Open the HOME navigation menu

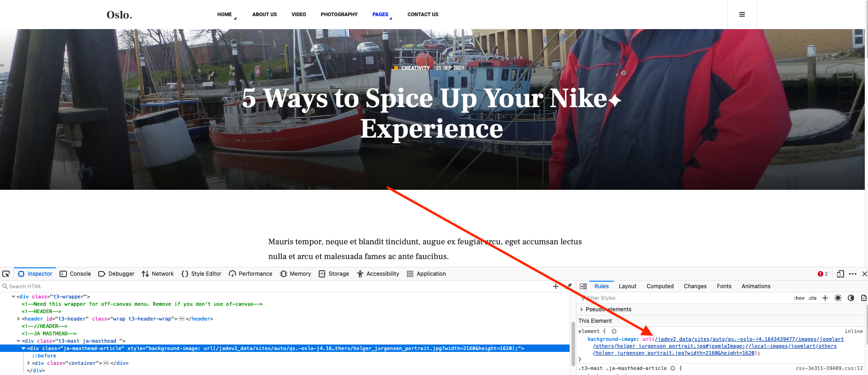coord(225,14)
